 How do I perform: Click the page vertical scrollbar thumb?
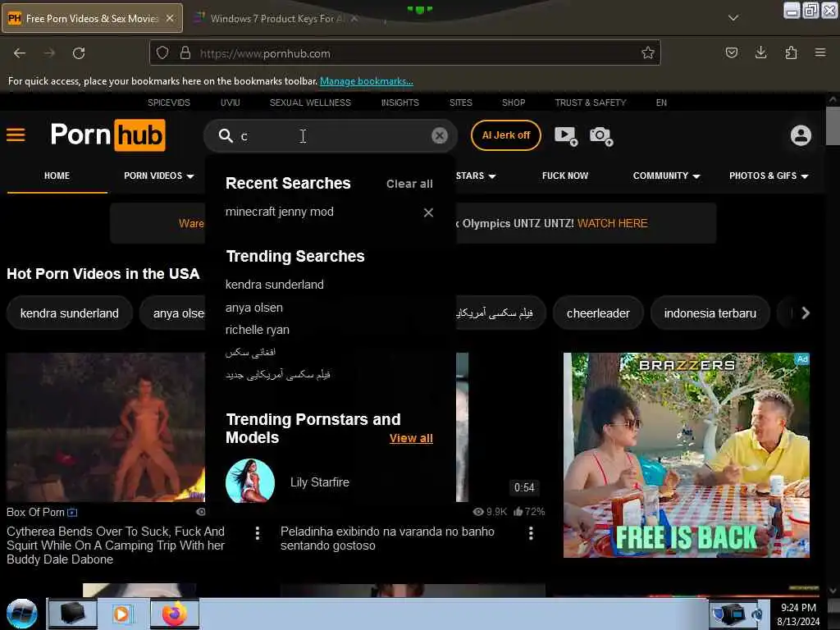click(832, 126)
